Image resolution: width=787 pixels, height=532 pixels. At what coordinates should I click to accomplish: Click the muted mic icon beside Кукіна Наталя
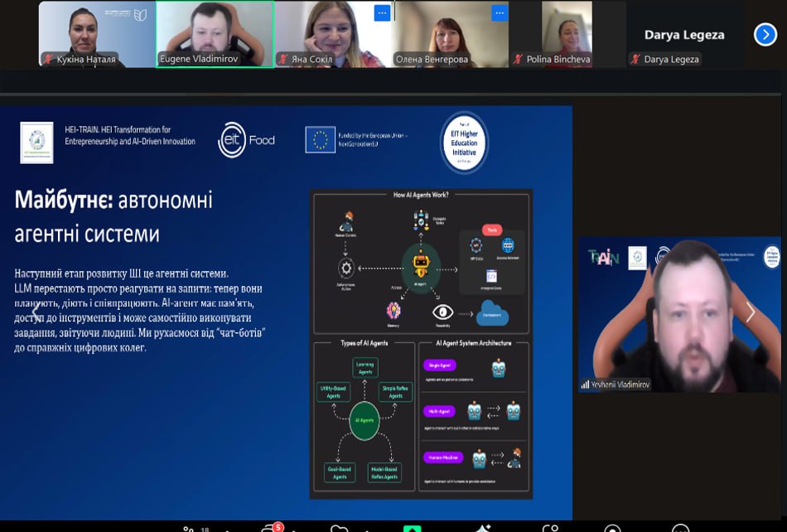49,60
